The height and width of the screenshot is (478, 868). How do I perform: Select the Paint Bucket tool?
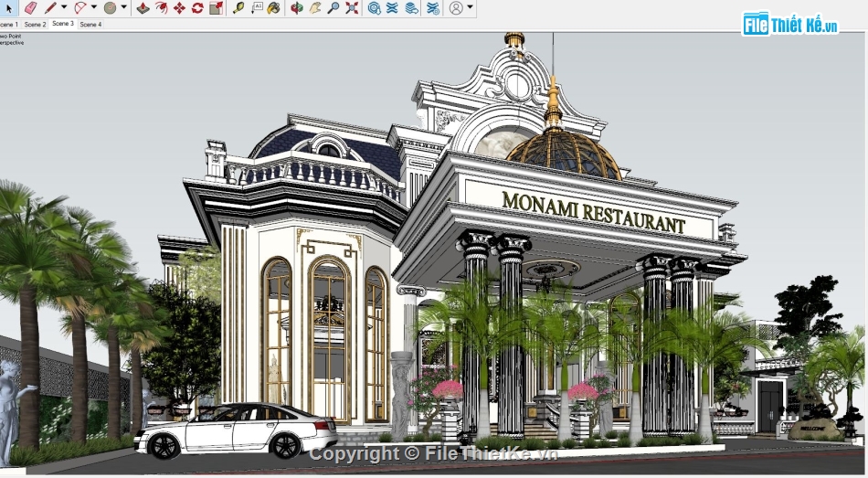click(x=273, y=7)
